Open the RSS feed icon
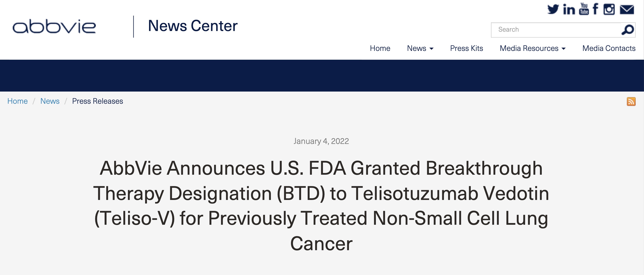 click(x=632, y=101)
